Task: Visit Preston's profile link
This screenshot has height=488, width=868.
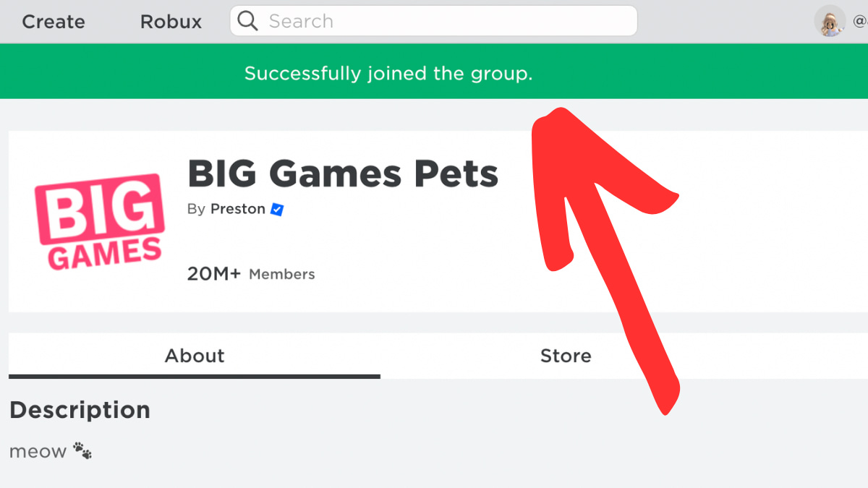Action: 237,209
